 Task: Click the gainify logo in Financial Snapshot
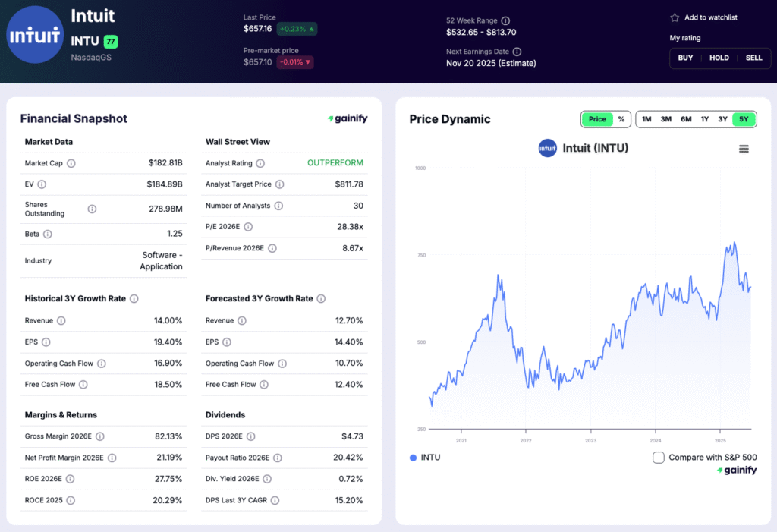coord(348,118)
